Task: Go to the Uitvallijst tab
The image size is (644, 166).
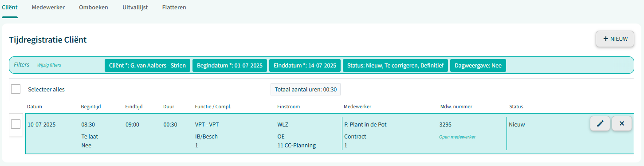Action: click(135, 7)
